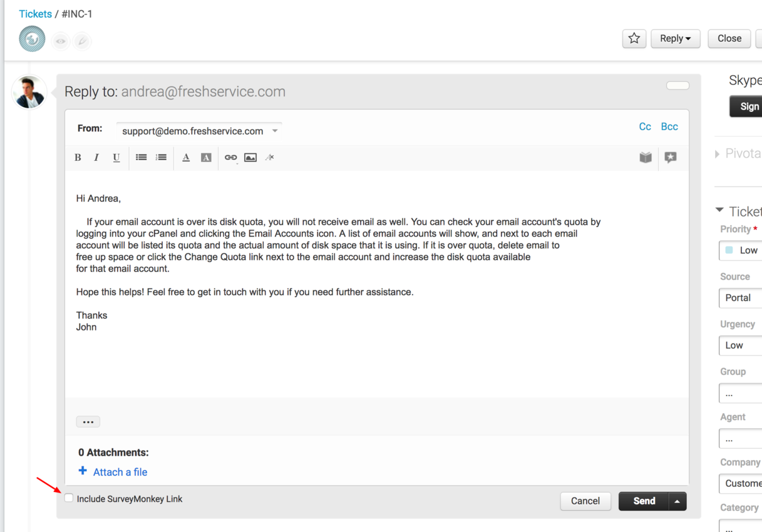Open the Reply dropdown button
This screenshot has width=762, height=532.
pos(675,39)
